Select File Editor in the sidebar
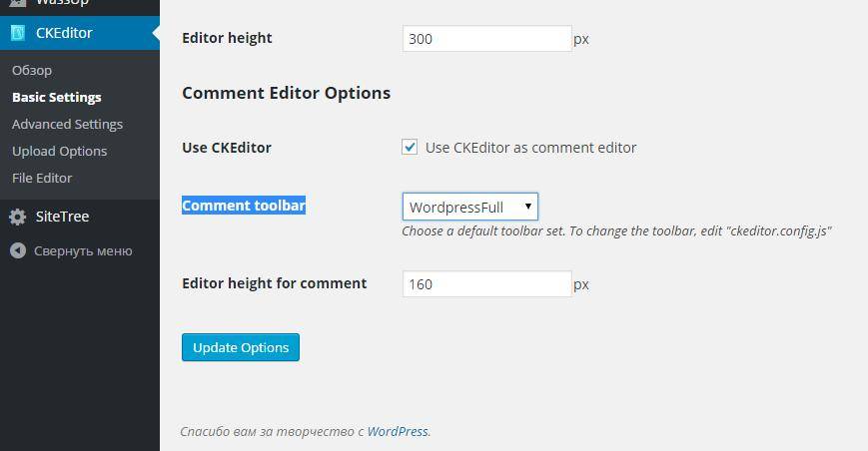This screenshot has width=868, height=451. (x=42, y=178)
